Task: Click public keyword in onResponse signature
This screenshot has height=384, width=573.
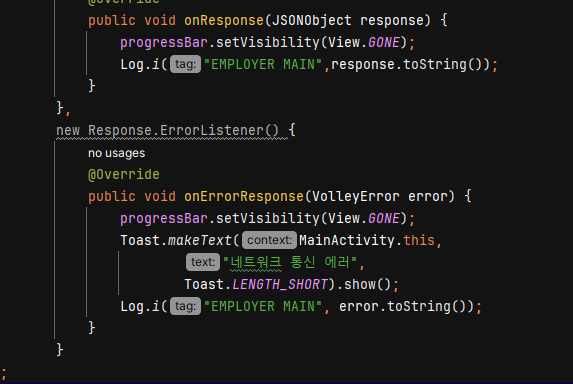Action: pos(112,20)
